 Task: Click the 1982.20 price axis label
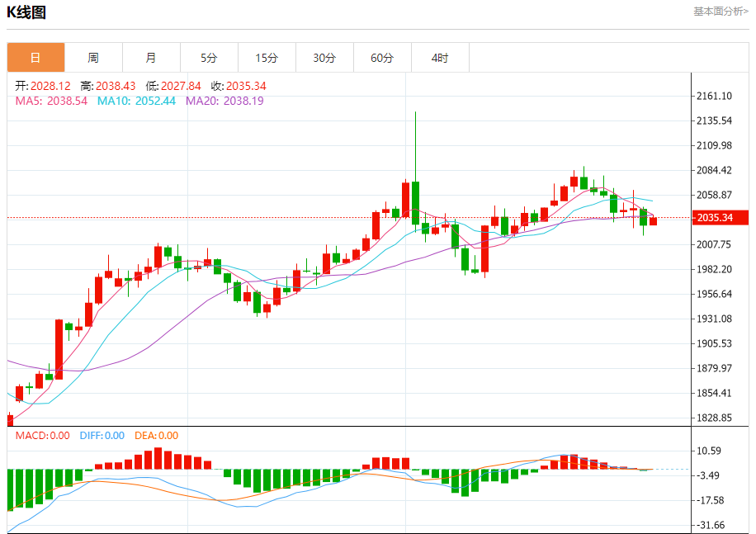pos(714,269)
